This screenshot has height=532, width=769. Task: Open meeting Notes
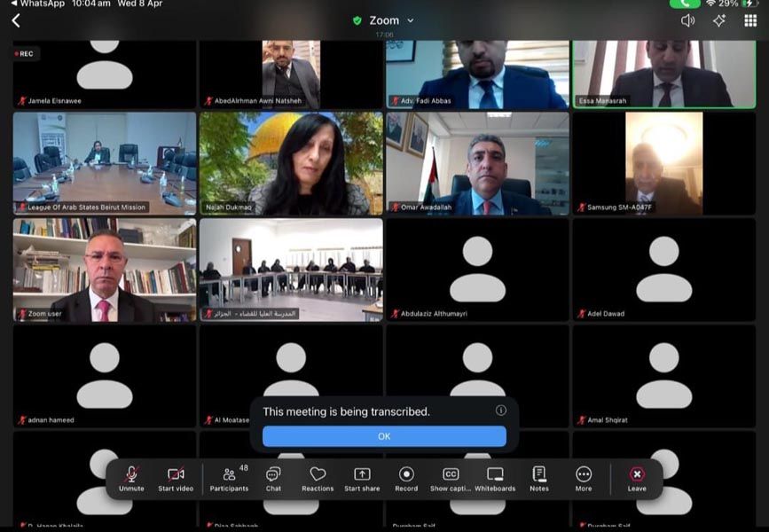(539, 479)
